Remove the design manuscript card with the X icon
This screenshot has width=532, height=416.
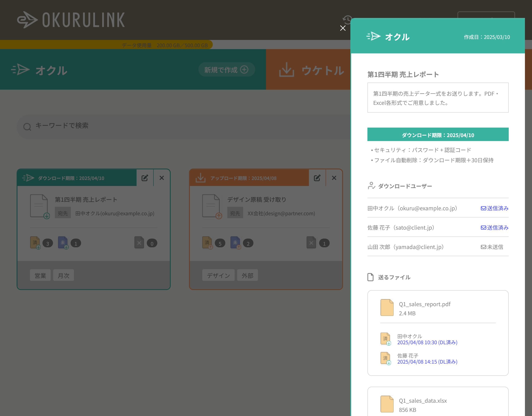tap(334, 178)
